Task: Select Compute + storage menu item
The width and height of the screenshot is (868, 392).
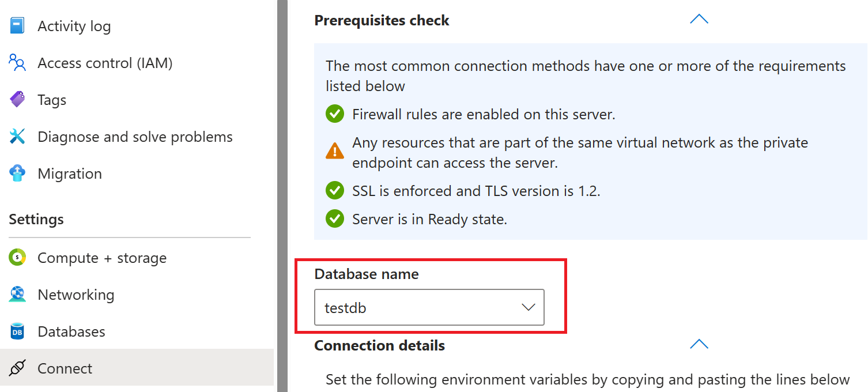Action: click(102, 258)
